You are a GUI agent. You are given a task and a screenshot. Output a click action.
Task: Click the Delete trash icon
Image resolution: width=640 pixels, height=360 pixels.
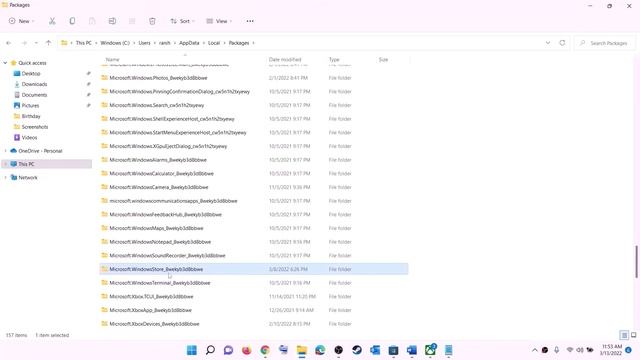152,21
